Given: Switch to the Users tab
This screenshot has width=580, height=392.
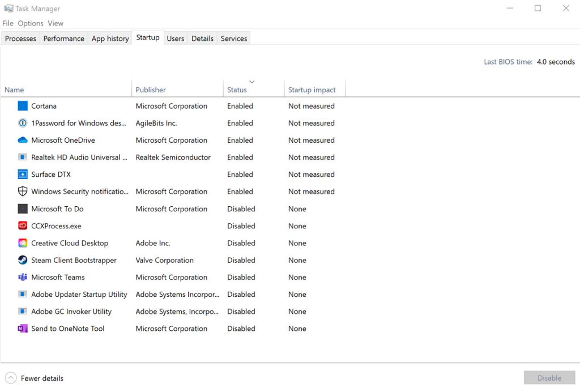Looking at the screenshot, I should 176,39.
